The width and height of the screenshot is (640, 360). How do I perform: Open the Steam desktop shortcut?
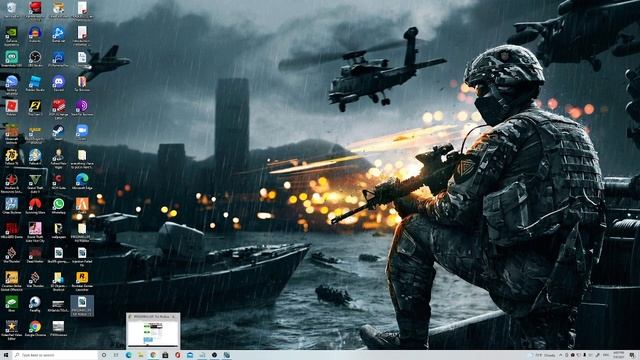point(58,132)
